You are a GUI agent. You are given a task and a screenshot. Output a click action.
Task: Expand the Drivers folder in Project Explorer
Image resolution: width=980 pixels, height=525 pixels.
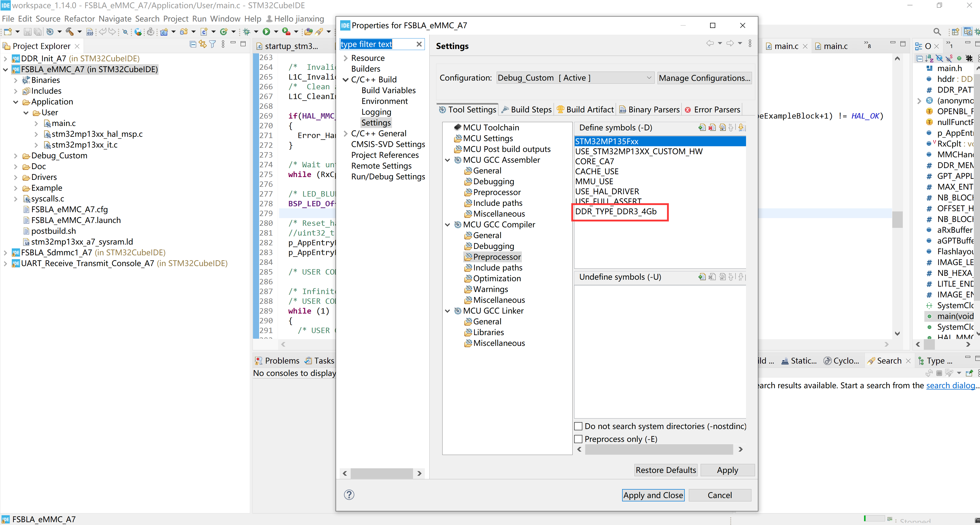click(x=15, y=177)
